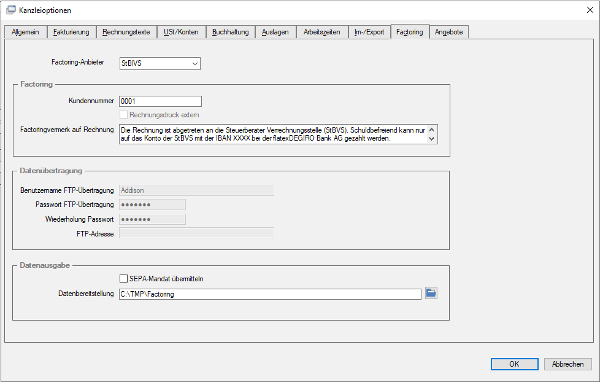Open the Rechnungstexte tab

pyautogui.click(x=126, y=32)
